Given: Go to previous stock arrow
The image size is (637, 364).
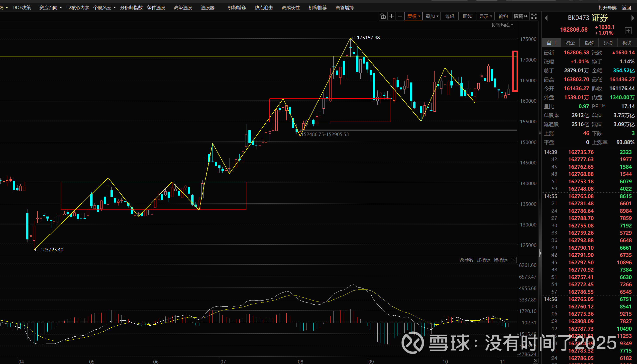Looking at the screenshot, I should point(546,18).
